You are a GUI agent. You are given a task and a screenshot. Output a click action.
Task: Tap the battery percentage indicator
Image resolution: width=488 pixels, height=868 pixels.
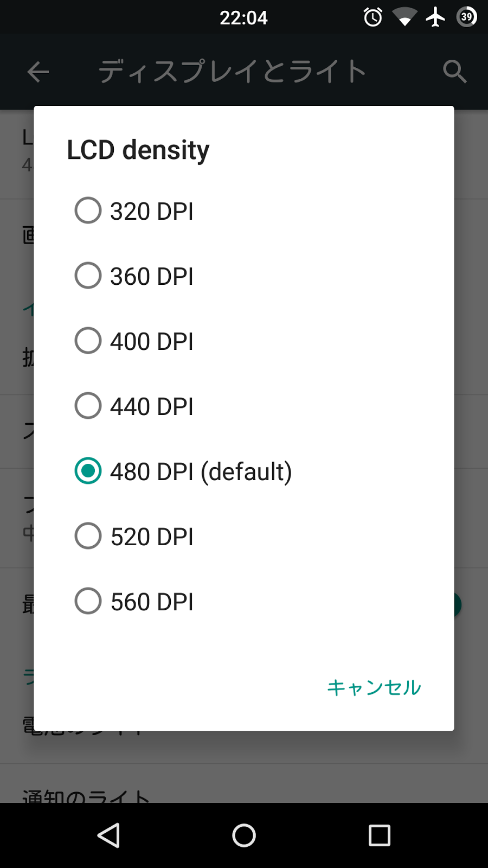[467, 17]
